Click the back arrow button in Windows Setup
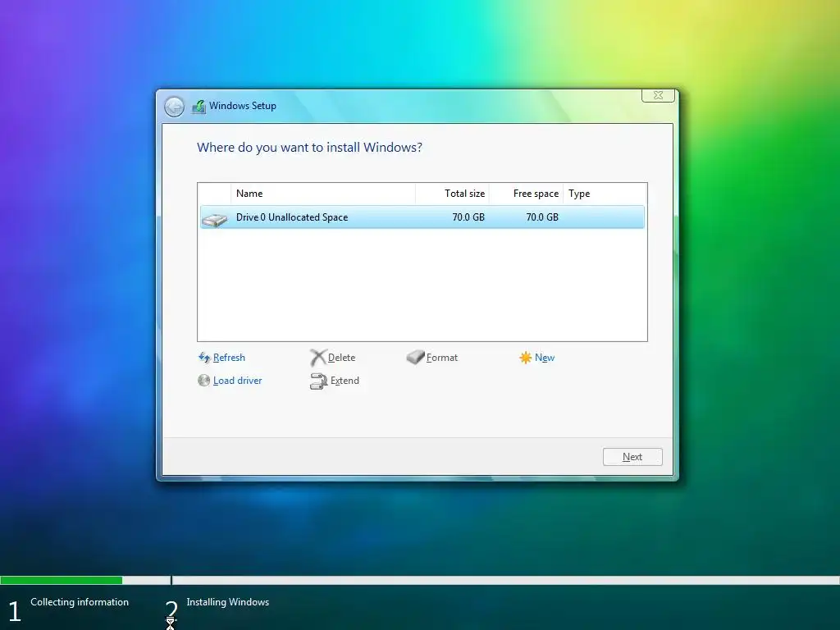The width and height of the screenshot is (840, 630). point(174,107)
